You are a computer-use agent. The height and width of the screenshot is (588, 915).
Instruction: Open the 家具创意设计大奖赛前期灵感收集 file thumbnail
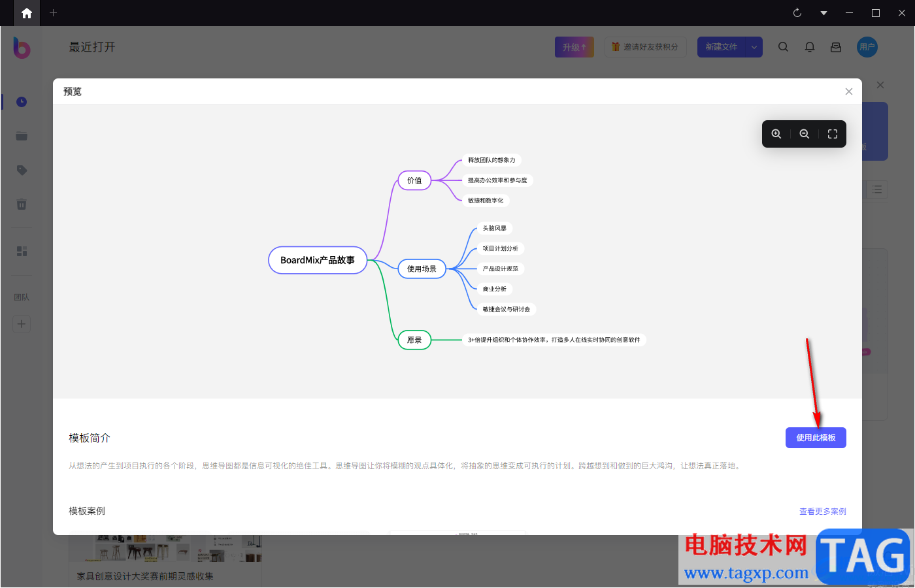(x=165, y=549)
